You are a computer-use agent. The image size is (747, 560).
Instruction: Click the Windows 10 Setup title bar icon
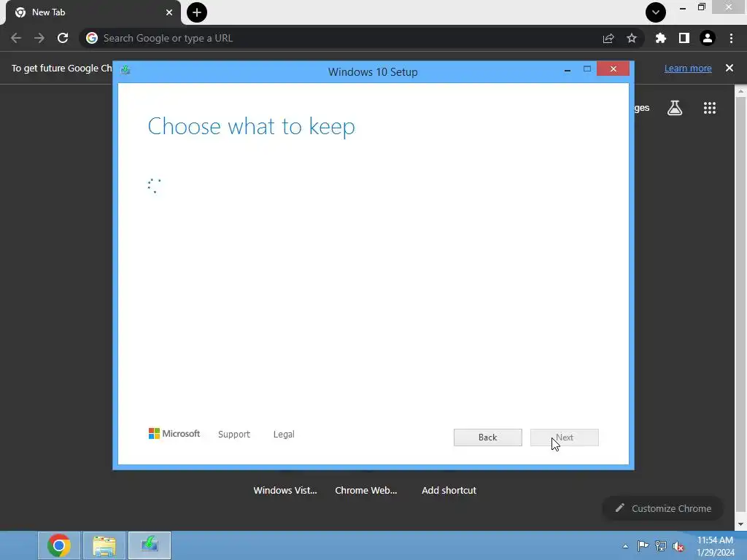coord(125,71)
